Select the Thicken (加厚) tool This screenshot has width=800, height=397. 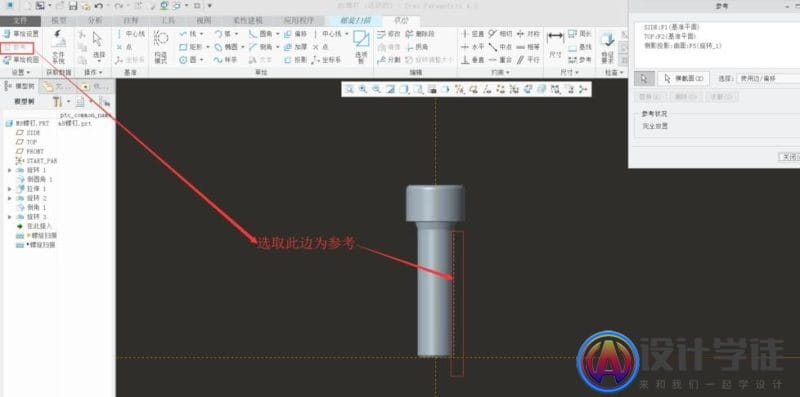(x=296, y=47)
